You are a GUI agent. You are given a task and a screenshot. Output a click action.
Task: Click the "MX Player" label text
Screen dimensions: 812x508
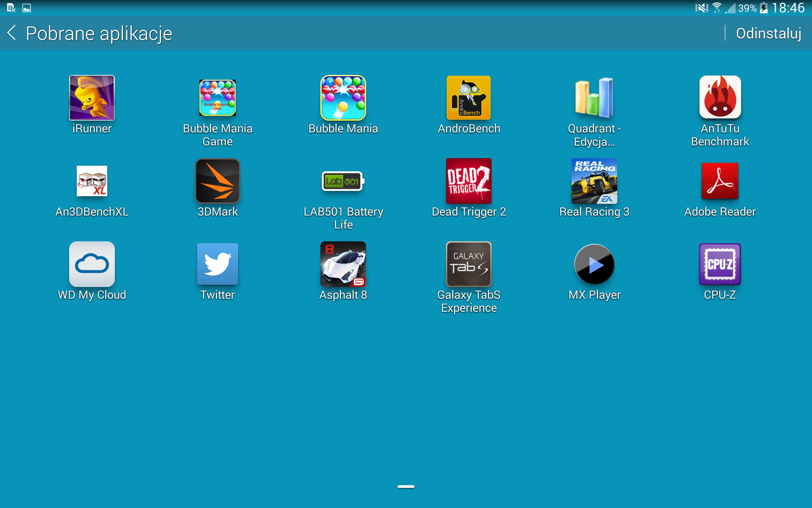(594, 295)
